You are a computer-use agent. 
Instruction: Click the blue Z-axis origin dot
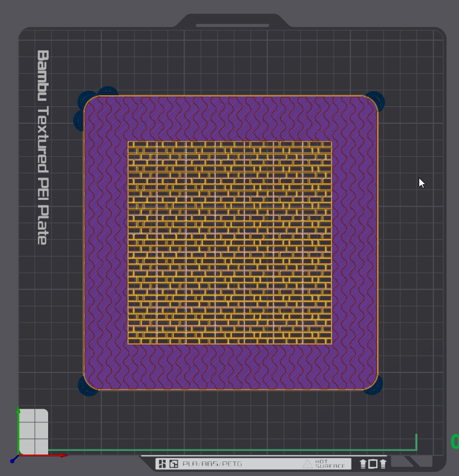click(x=12, y=461)
